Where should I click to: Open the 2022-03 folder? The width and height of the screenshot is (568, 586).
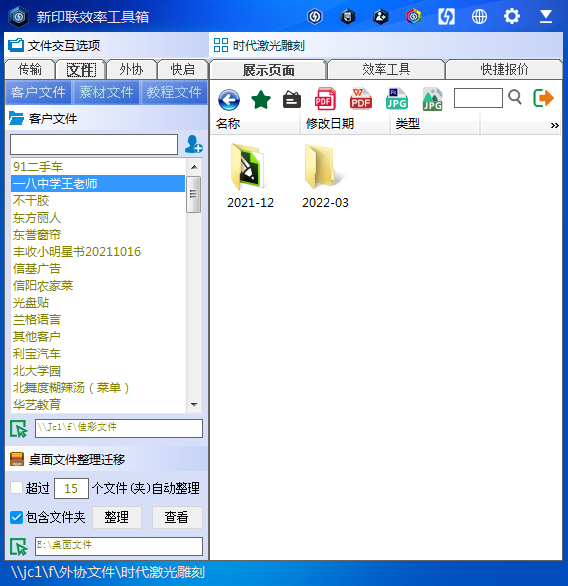(325, 176)
